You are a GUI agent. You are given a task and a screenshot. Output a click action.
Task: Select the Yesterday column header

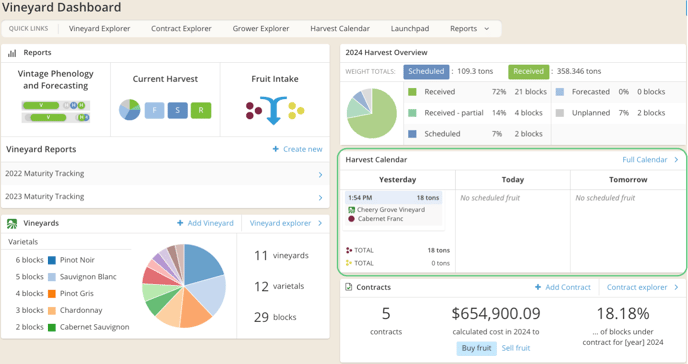coord(398,180)
